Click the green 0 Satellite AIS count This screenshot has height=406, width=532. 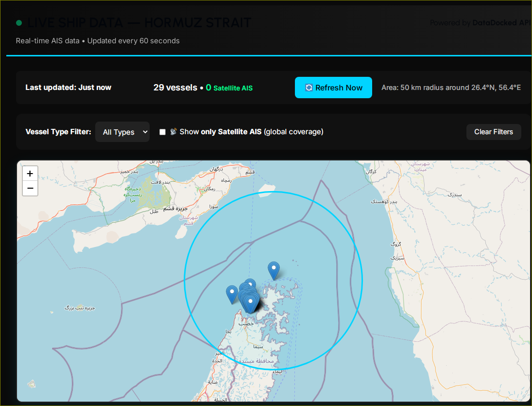coord(229,88)
